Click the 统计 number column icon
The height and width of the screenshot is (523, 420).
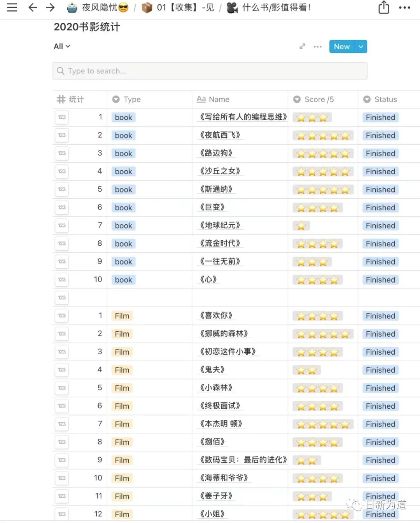pos(61,99)
